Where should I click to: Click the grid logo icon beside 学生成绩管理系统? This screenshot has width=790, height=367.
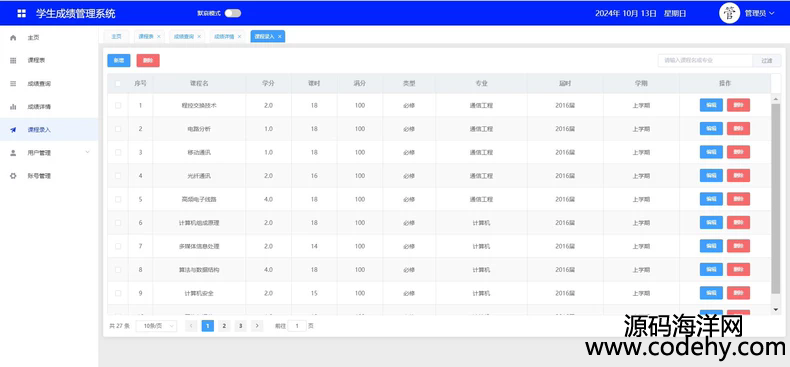tap(22, 14)
